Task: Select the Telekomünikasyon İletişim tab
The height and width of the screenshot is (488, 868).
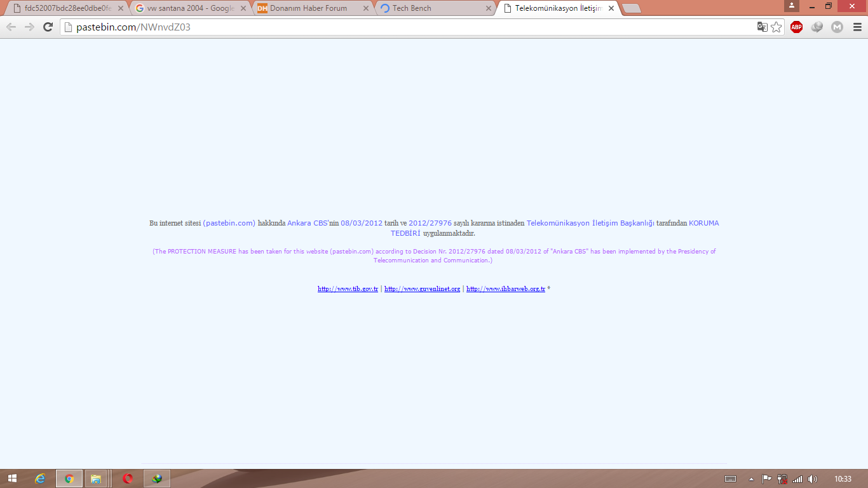Action: [558, 8]
